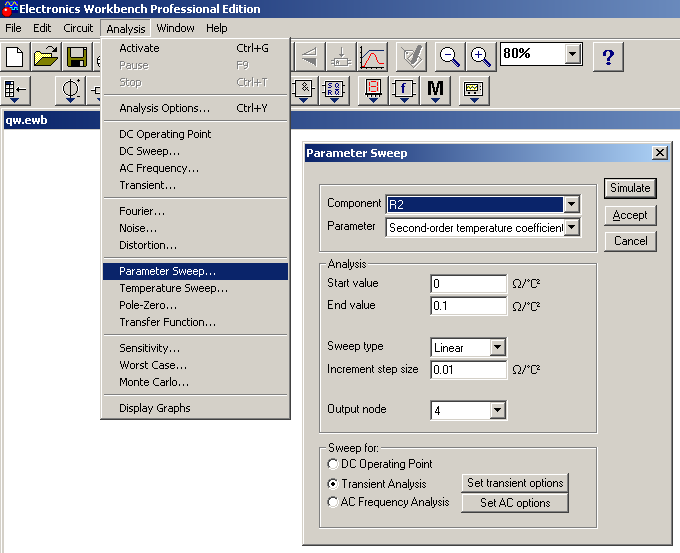Select DC Operating Point radio button
The height and width of the screenshot is (553, 680).
pyautogui.click(x=333, y=464)
